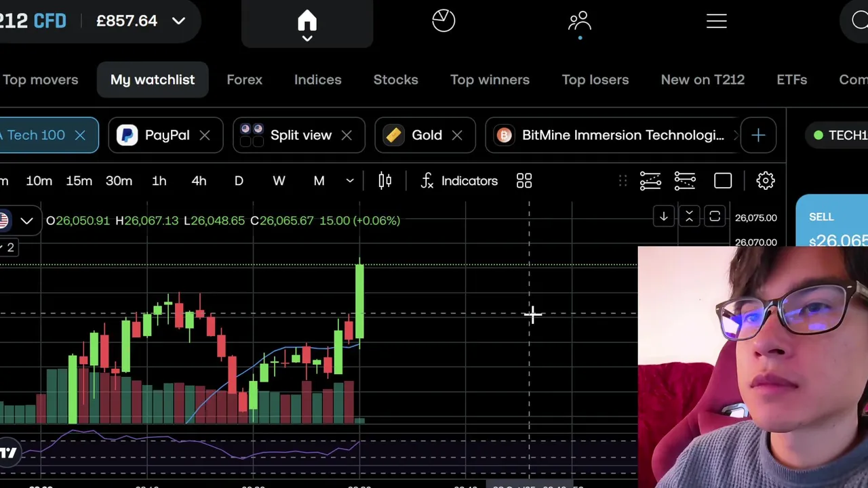The height and width of the screenshot is (488, 868).
Task: Open BitMine Immersion Technologies chart tab
Action: 612,135
